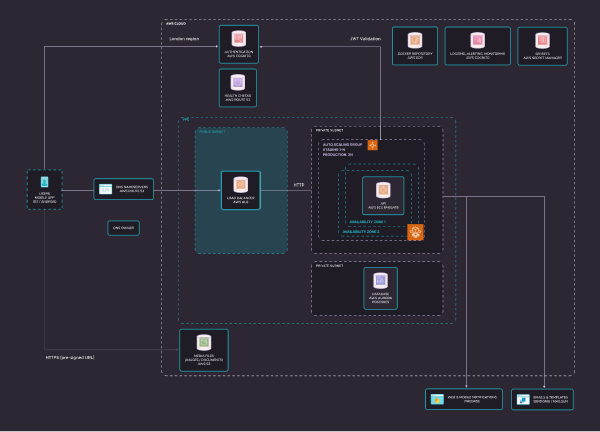Click the HTTPS pre-signed URL label
Viewport: 600px width, 432px height.
click(70, 356)
